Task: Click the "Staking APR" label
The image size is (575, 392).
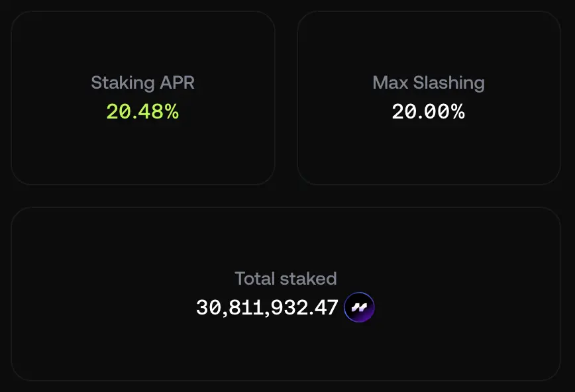Action: point(142,83)
